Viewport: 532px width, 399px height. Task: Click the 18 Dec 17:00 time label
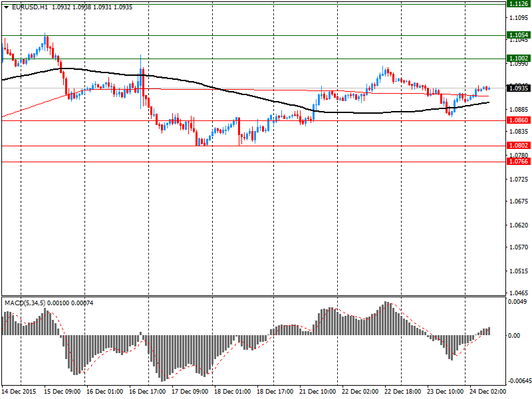tap(275, 392)
